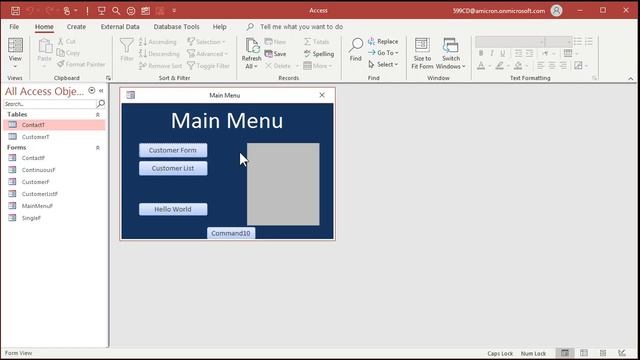Open the Customize Quick Access Toolbar arrow
This screenshot has width=640, height=360.
tap(174, 11)
